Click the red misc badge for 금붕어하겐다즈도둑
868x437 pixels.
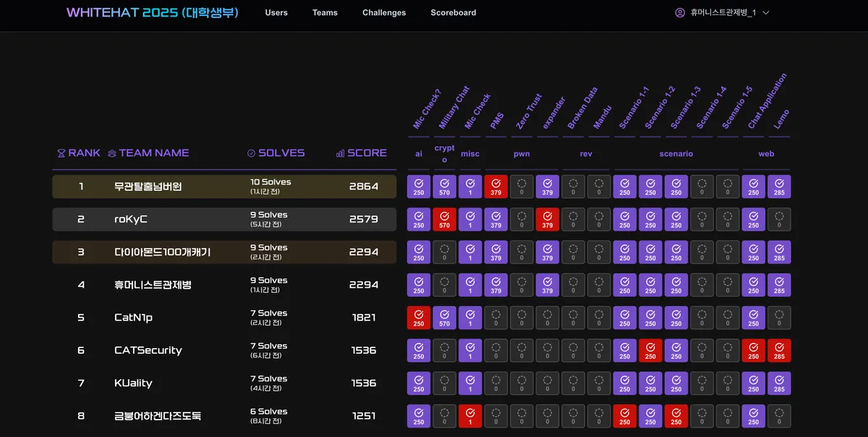470,416
